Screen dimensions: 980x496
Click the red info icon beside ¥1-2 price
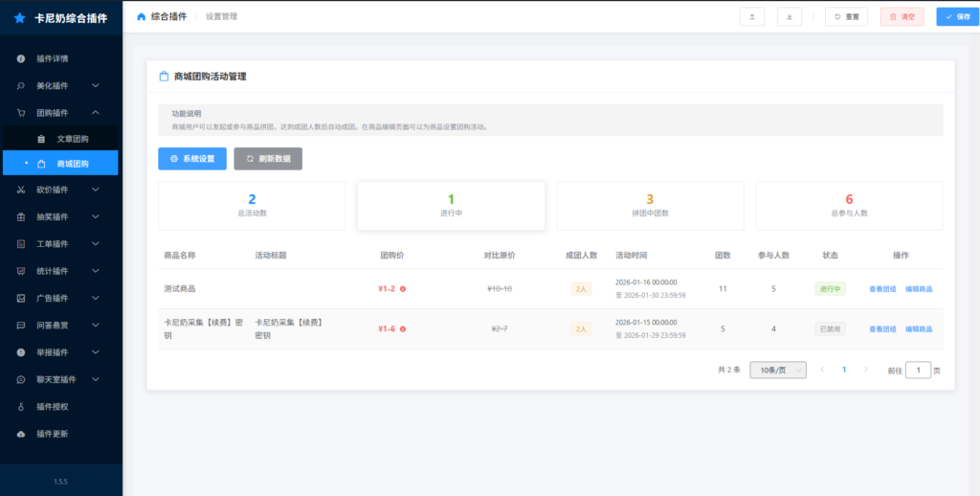403,289
